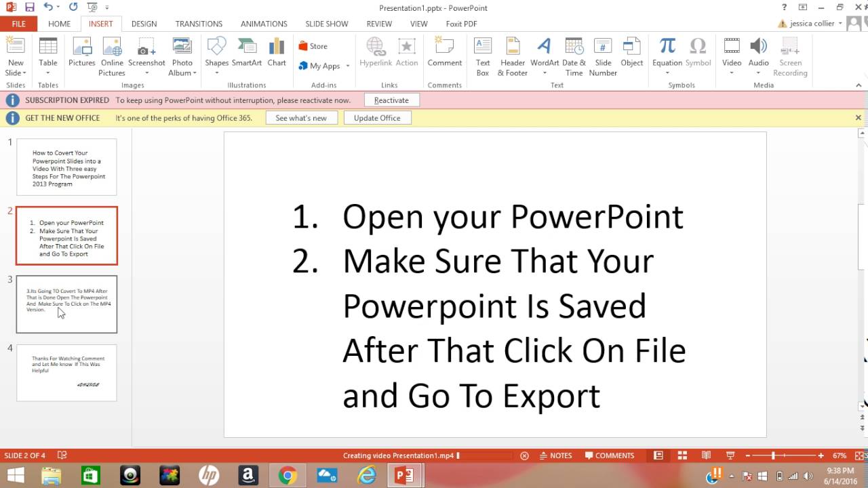Image resolution: width=868 pixels, height=488 pixels.
Task: Open the FILE tab
Action: click(x=18, y=24)
